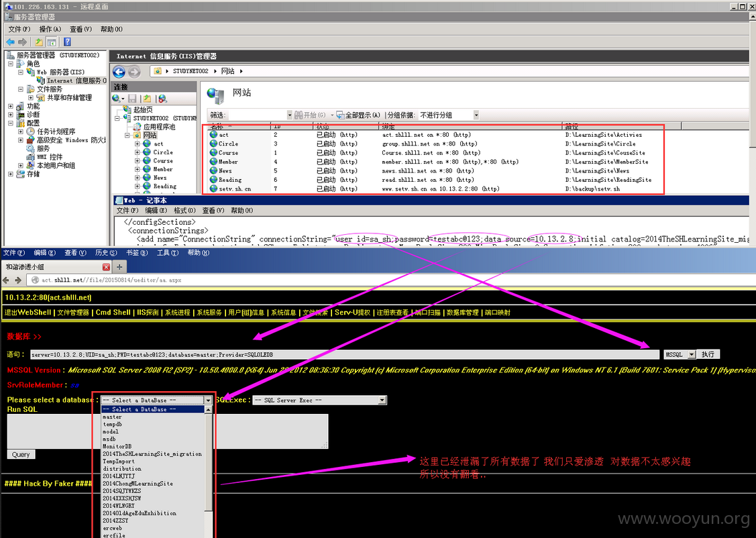Viewport: 756px width, 538px height.
Task: Click 网站 in the IIS breadcrumb path
Action: point(228,71)
